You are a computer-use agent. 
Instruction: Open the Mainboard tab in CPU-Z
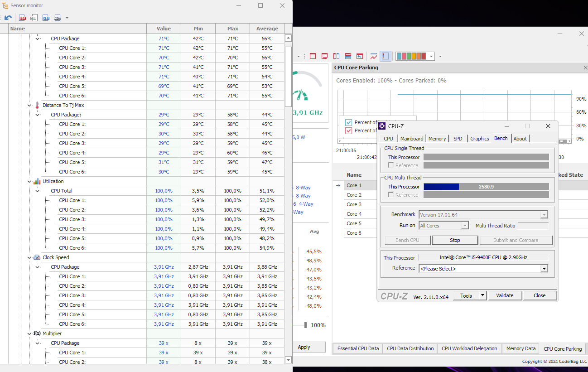[x=412, y=139]
